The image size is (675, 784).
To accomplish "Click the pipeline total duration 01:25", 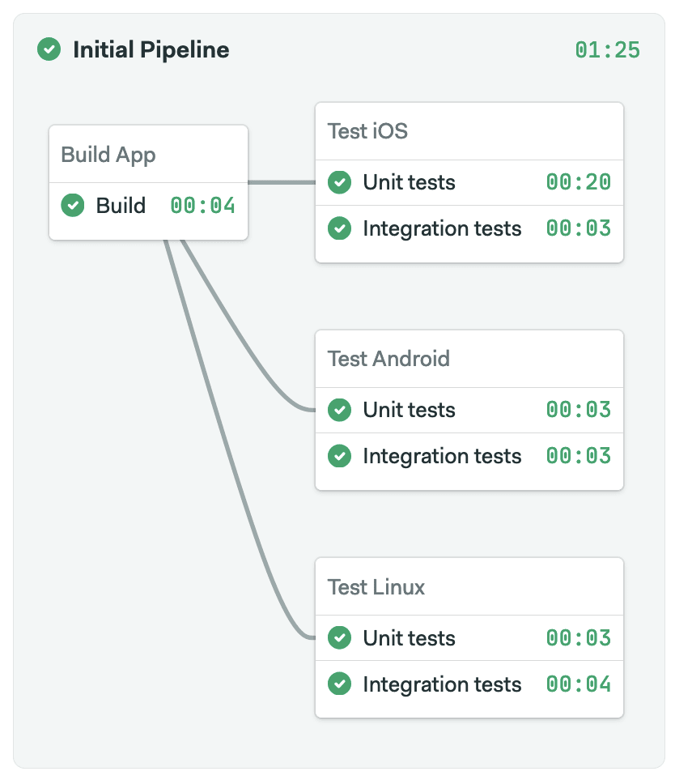I will pyautogui.click(x=608, y=50).
